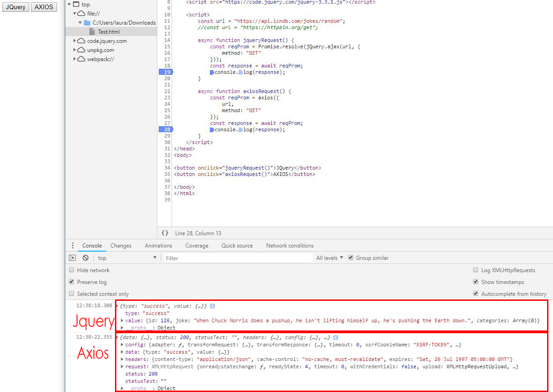Expand the unpkg.com tree node
553x392 pixels.
click(x=75, y=50)
